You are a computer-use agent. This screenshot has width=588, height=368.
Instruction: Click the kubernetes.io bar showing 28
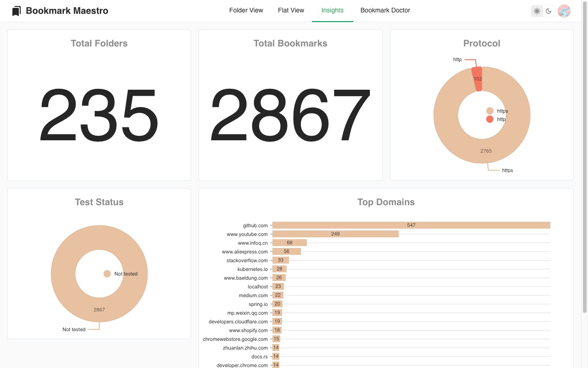point(279,269)
